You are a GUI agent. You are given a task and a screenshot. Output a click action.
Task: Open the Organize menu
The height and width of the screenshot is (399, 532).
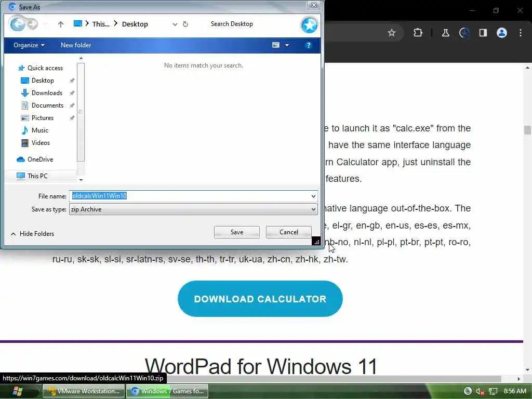pos(29,45)
